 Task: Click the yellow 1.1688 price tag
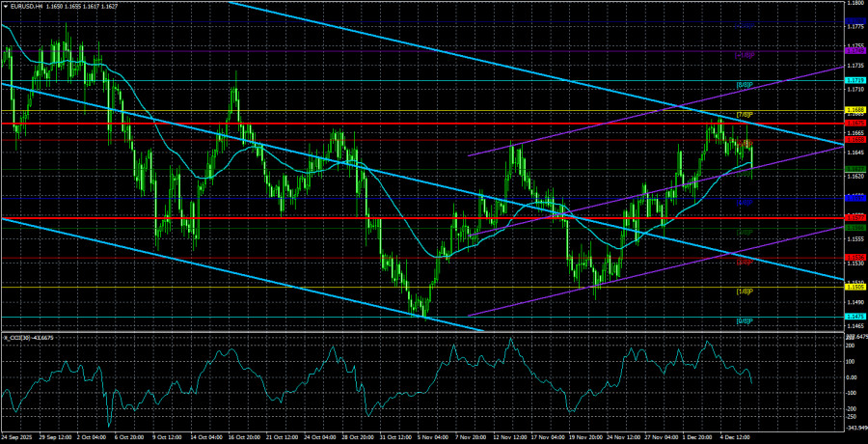[855, 111]
